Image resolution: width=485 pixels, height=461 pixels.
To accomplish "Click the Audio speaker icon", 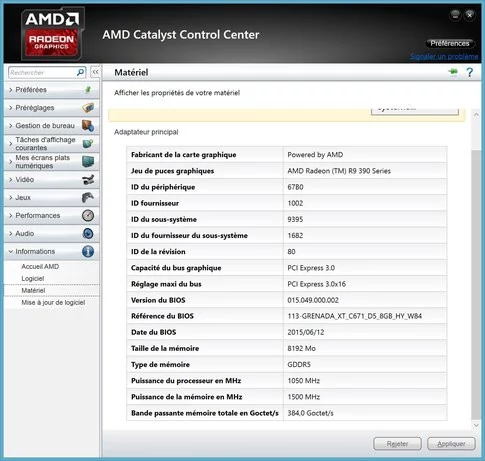I will [x=88, y=233].
